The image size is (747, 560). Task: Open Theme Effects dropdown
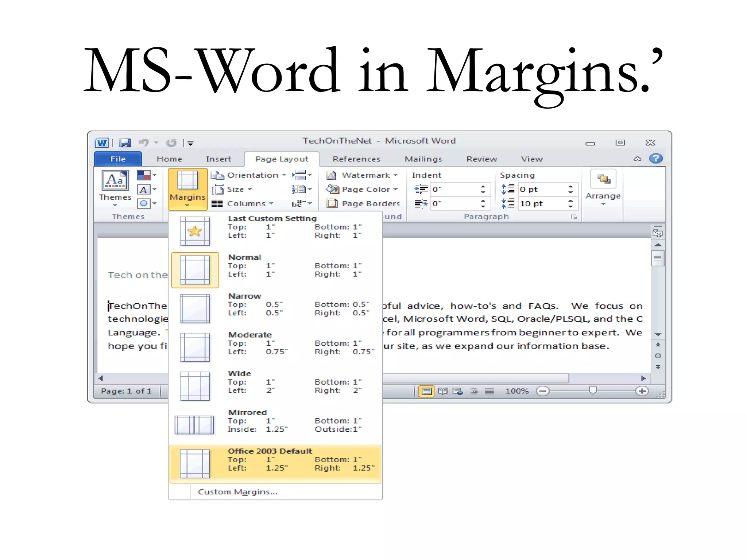click(x=147, y=203)
